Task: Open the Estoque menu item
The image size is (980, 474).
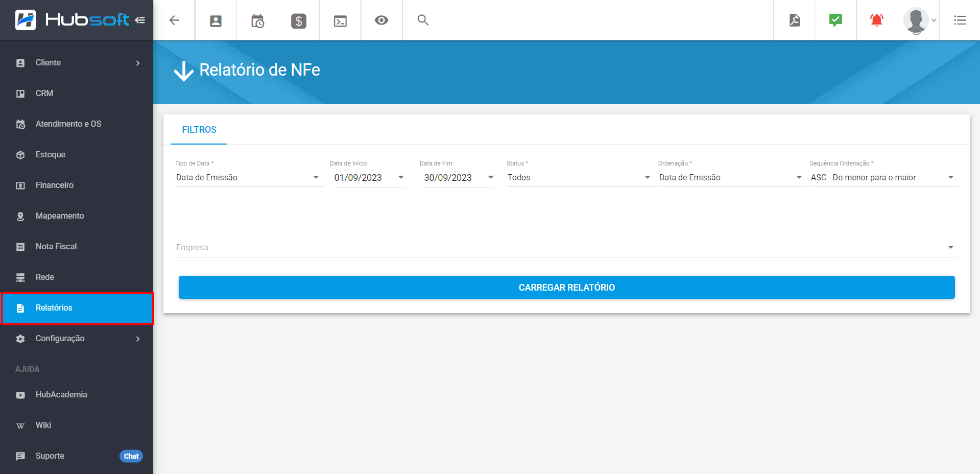Action: click(x=77, y=155)
